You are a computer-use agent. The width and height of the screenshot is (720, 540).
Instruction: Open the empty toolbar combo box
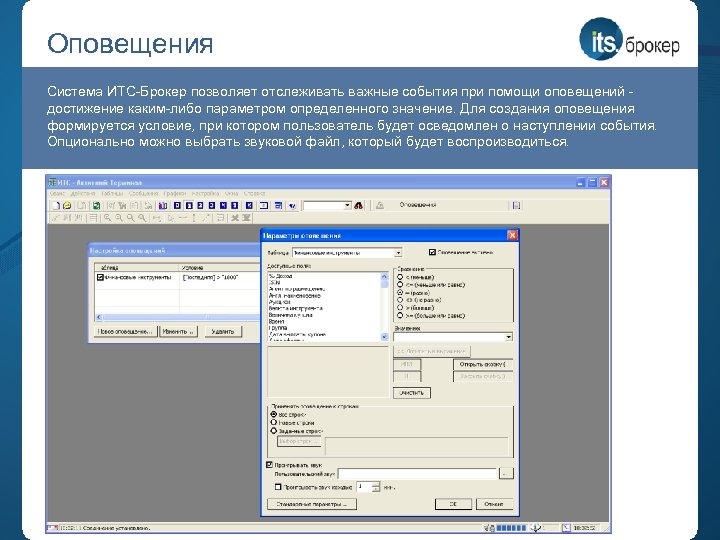click(348, 206)
